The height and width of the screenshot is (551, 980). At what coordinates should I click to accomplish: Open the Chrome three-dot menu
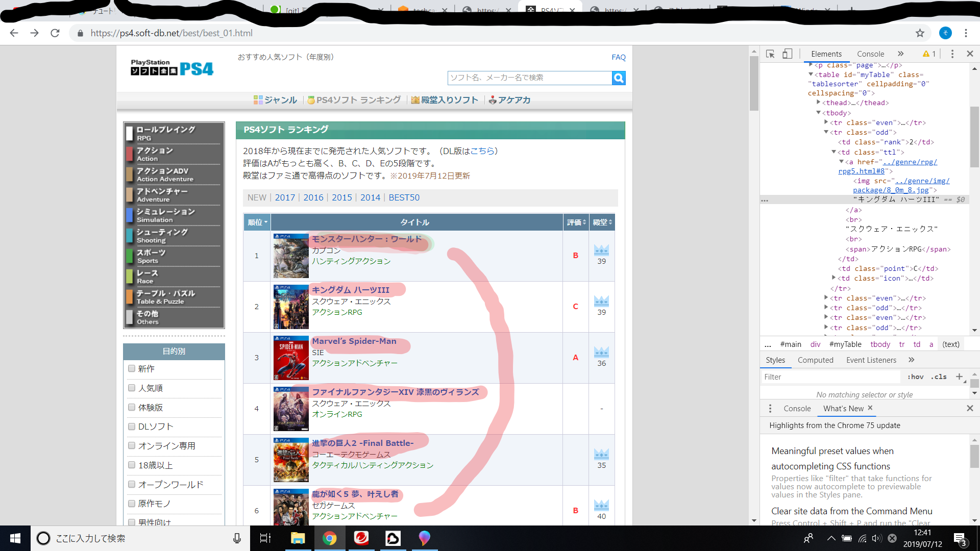point(966,33)
